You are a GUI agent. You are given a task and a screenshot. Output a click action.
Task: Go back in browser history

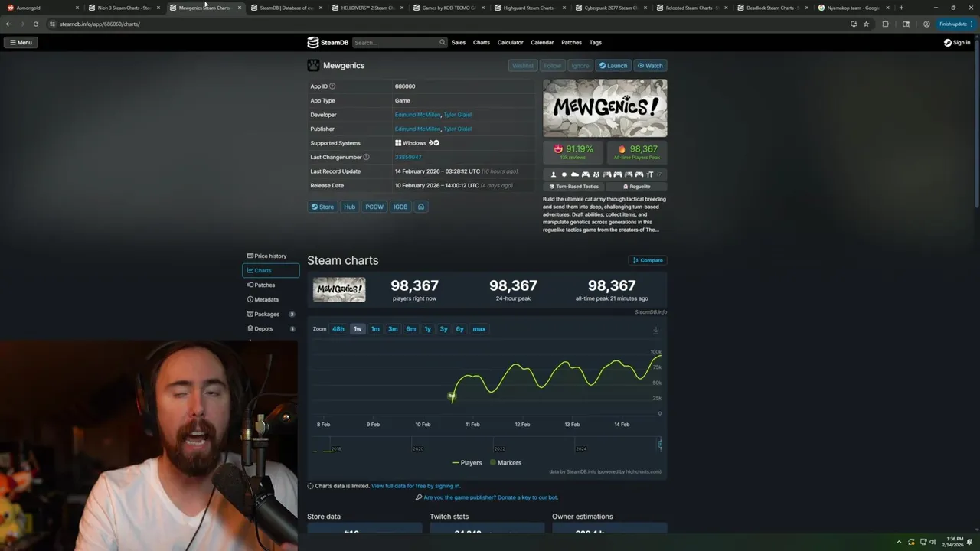pyautogui.click(x=8, y=24)
